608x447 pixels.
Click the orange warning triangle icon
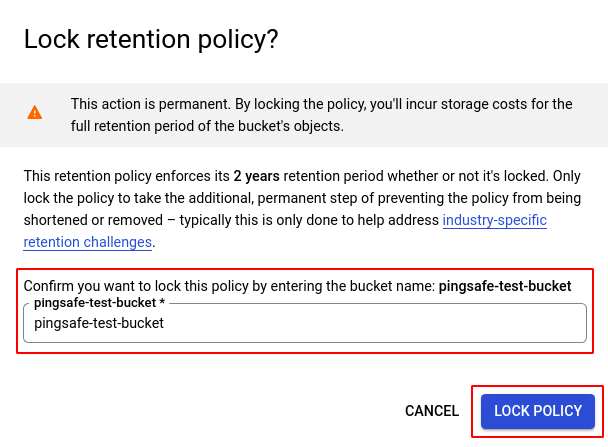35,113
